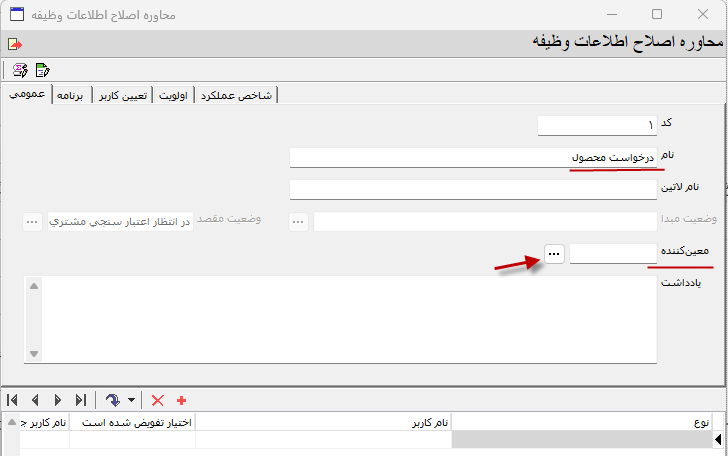Delete row with the red X icon

coord(157,399)
